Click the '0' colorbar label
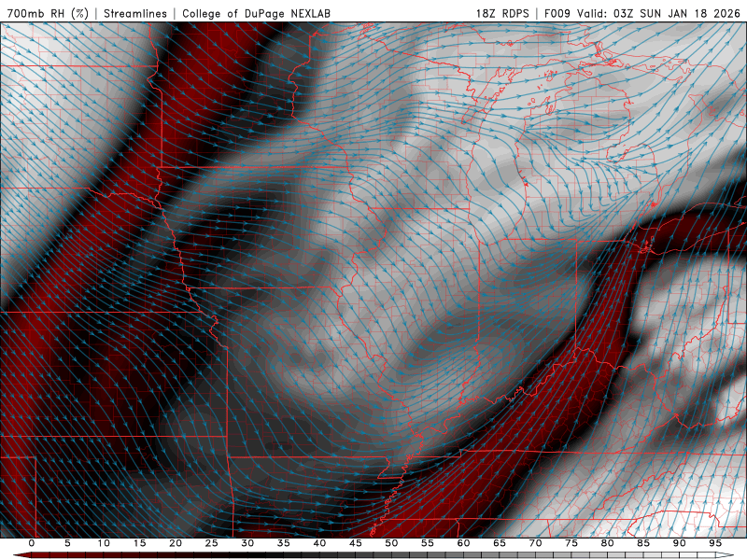This screenshot has height=560, width=747. click(32, 543)
